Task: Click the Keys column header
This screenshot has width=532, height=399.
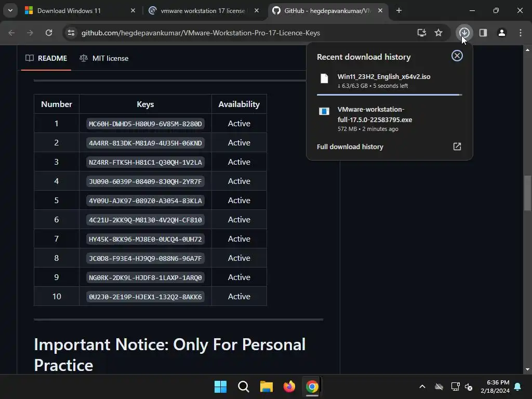Action: 145,104
